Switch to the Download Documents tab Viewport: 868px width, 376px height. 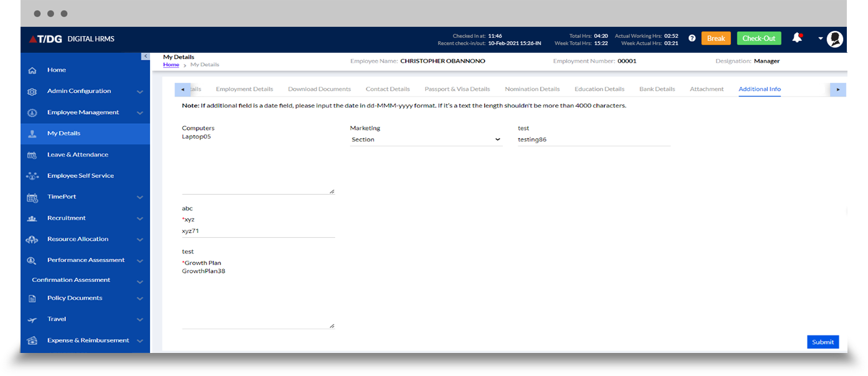pos(319,89)
